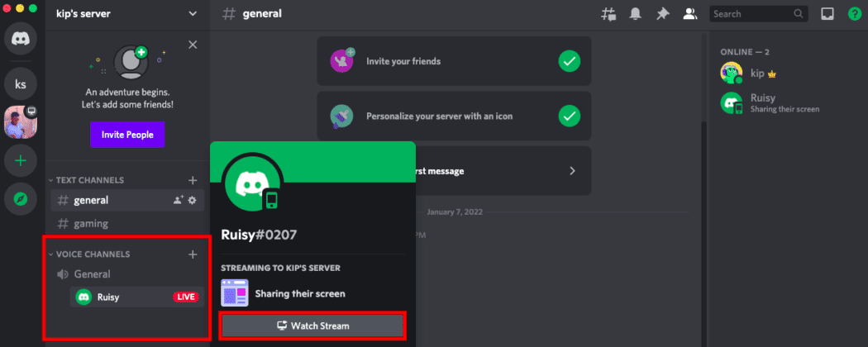
Task: Open the Help question mark icon
Action: tap(854, 14)
